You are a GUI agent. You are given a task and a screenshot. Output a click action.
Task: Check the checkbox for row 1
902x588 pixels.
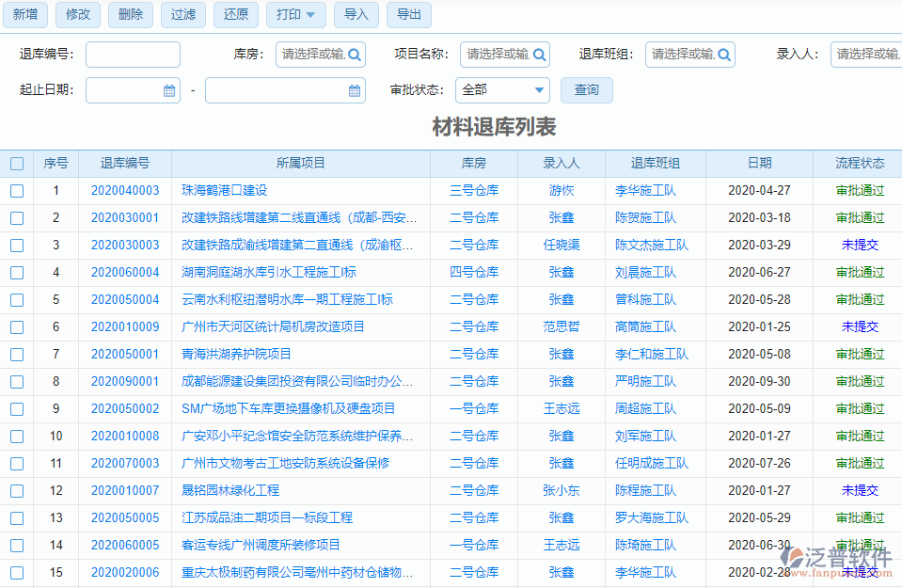(17, 191)
